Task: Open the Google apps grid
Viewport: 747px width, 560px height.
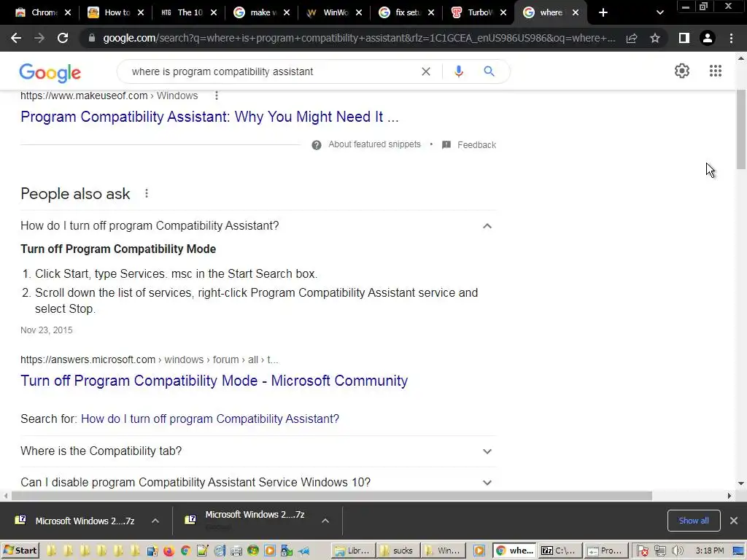Action: 715,71
